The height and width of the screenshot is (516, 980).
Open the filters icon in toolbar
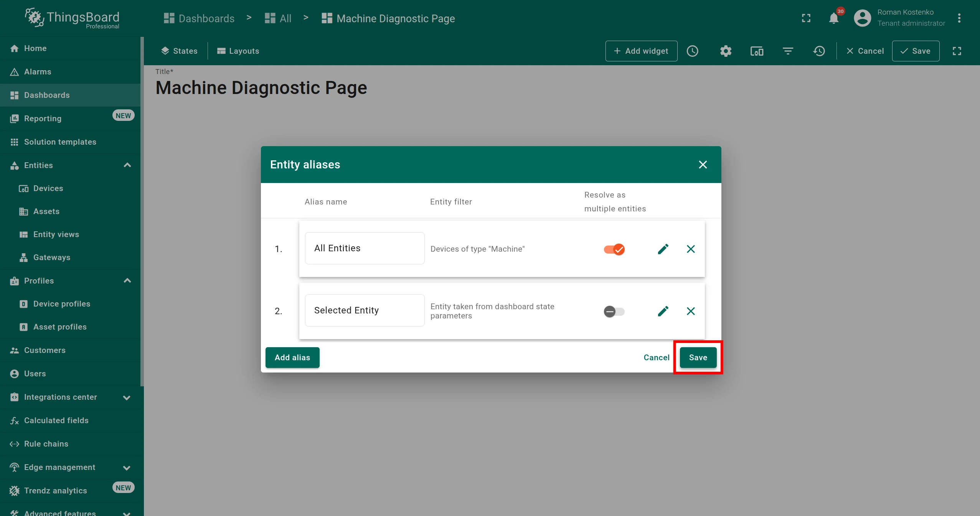(788, 51)
